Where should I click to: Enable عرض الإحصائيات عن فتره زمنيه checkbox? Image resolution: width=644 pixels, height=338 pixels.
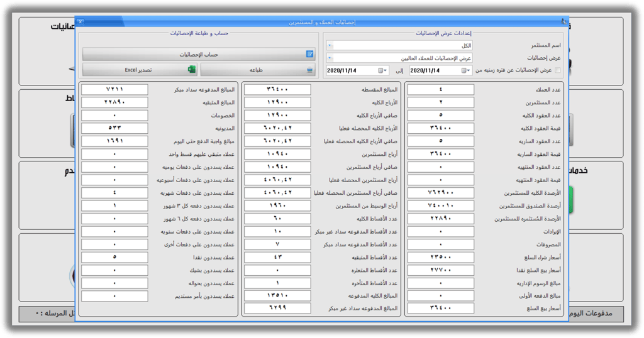click(557, 70)
